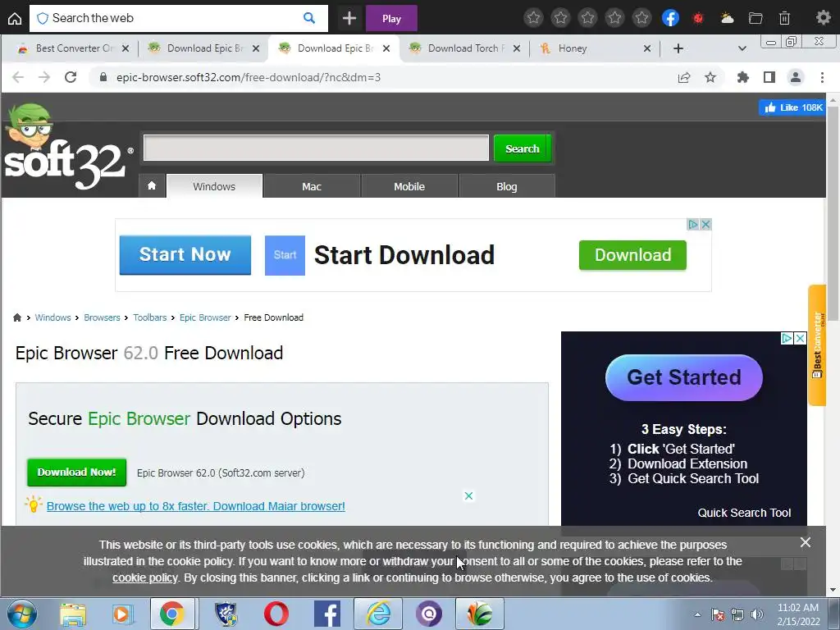Open a new browser tab

[678, 48]
